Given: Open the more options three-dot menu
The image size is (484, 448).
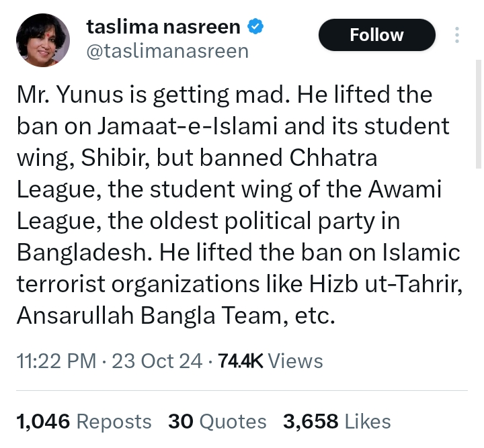Looking at the screenshot, I should tap(457, 35).
